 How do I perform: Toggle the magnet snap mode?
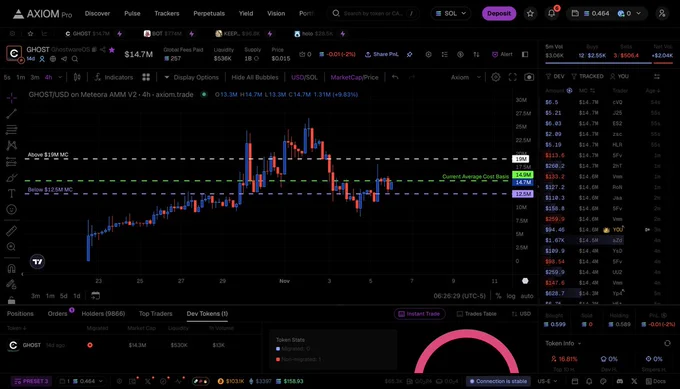tap(11, 268)
